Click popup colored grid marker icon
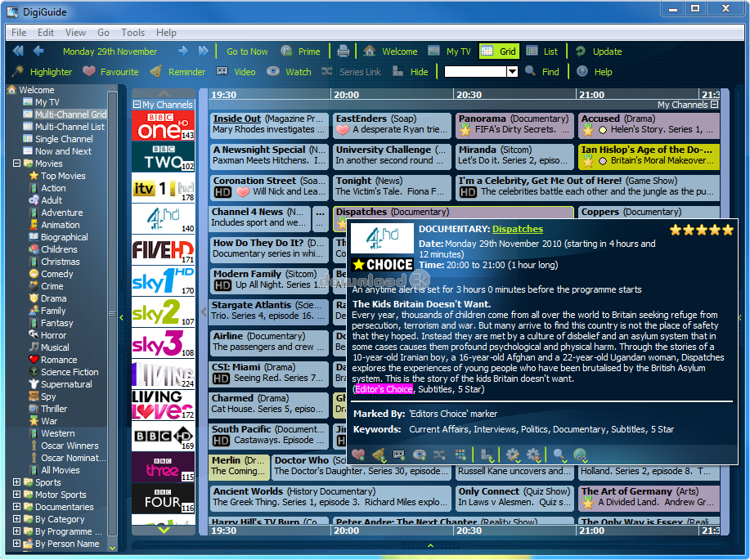This screenshot has height=560, width=750. [x=460, y=455]
